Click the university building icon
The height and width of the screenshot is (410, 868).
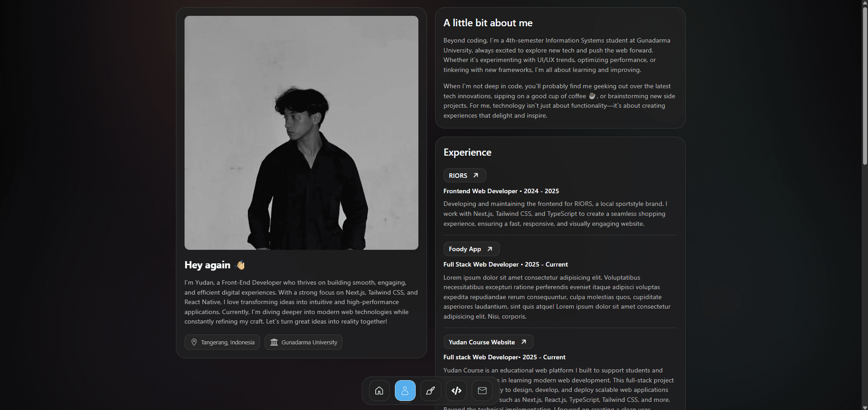click(x=274, y=342)
